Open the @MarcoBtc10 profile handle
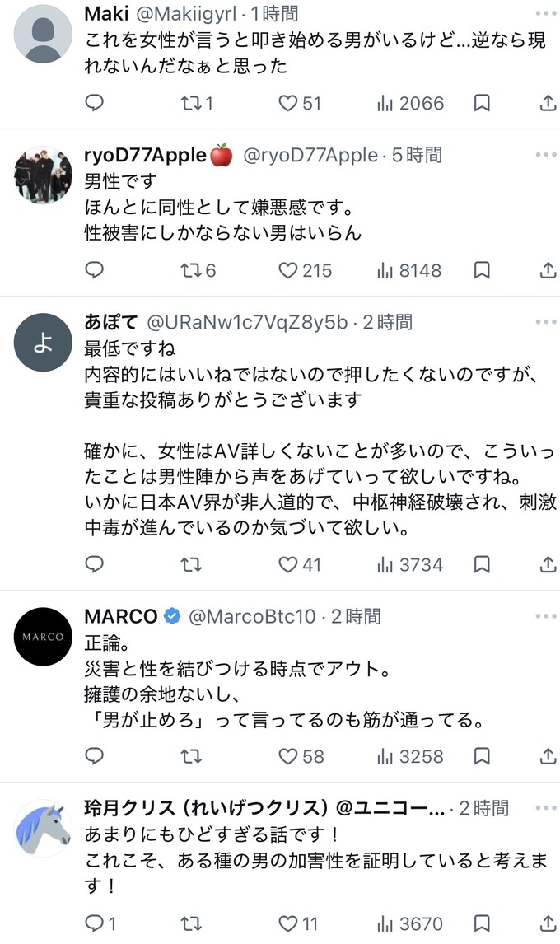The image size is (560, 944). pyautogui.click(x=252, y=616)
